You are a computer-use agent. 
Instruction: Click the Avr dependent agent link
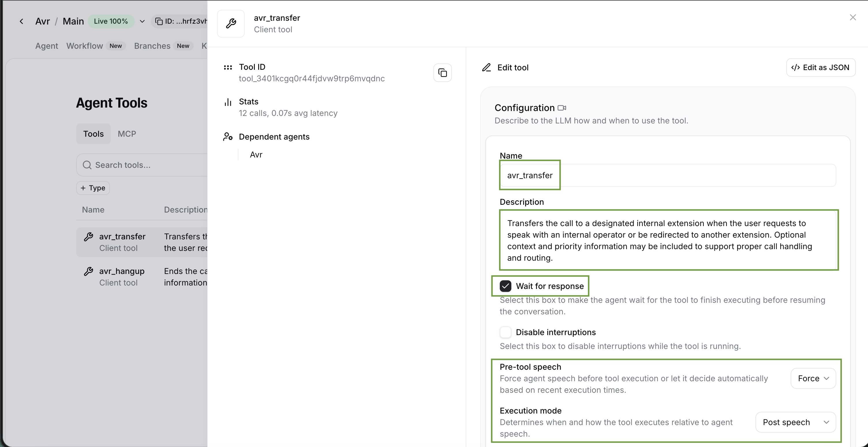(x=256, y=155)
